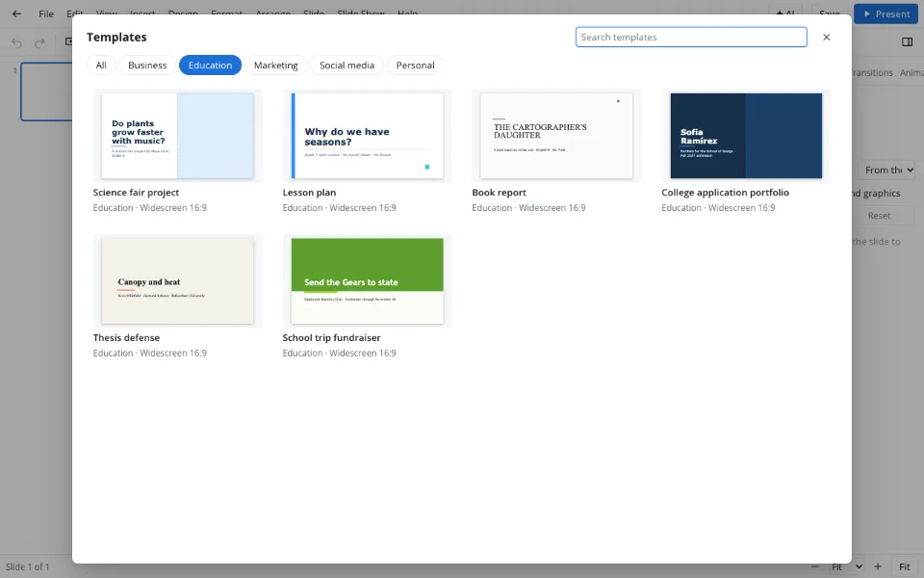Switch to Social media templates
Screen dimensions: 924x578
[347, 65]
